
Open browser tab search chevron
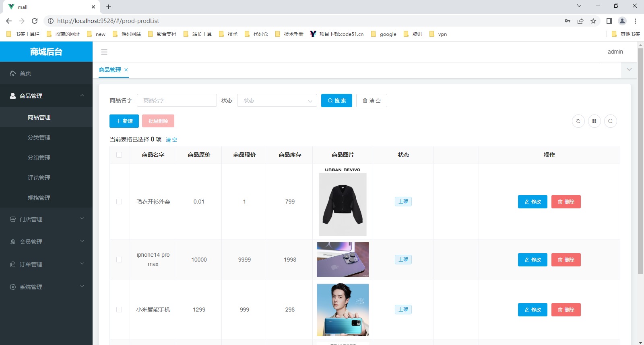579,6
